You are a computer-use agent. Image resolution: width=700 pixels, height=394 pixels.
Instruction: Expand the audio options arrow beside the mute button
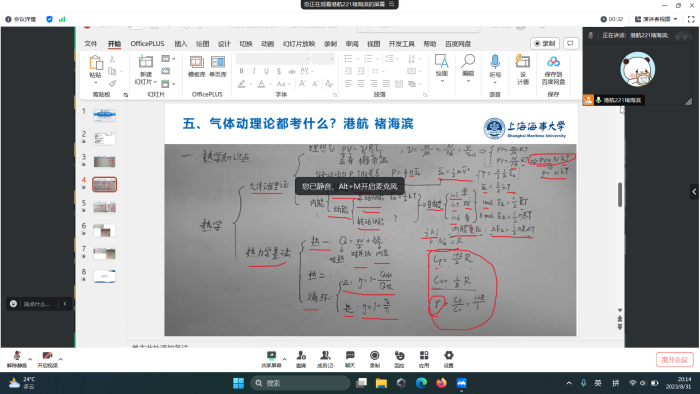coord(30,359)
